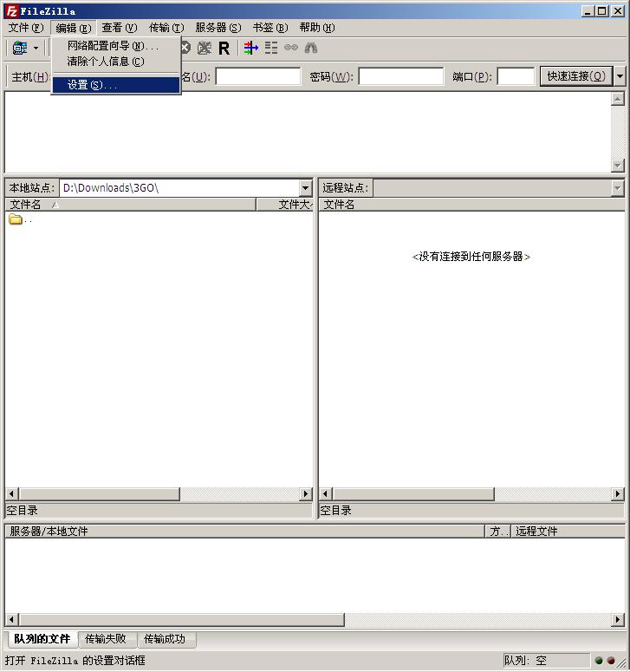Screen dimensions: 630x672
Task: Open the 帮助(H) menu
Action: click(x=317, y=28)
